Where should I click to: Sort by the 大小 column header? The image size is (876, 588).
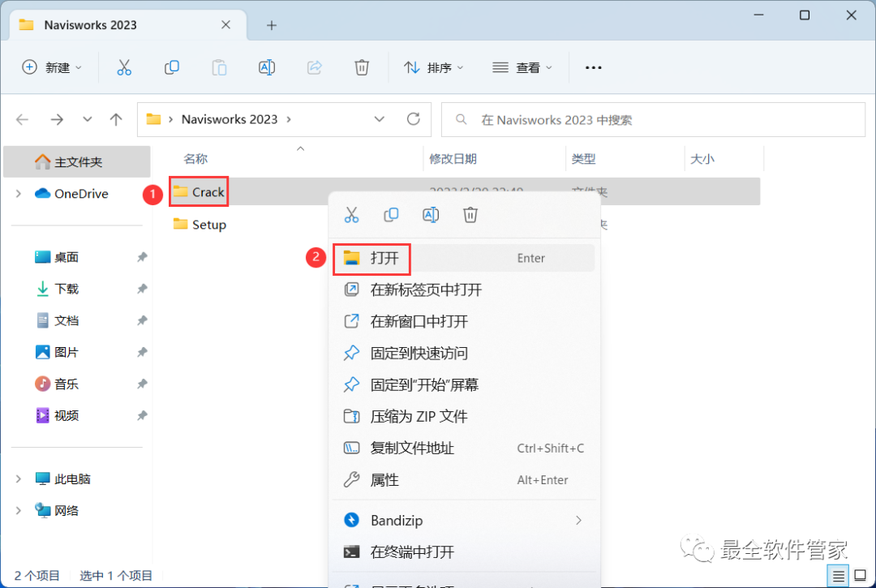(x=702, y=159)
